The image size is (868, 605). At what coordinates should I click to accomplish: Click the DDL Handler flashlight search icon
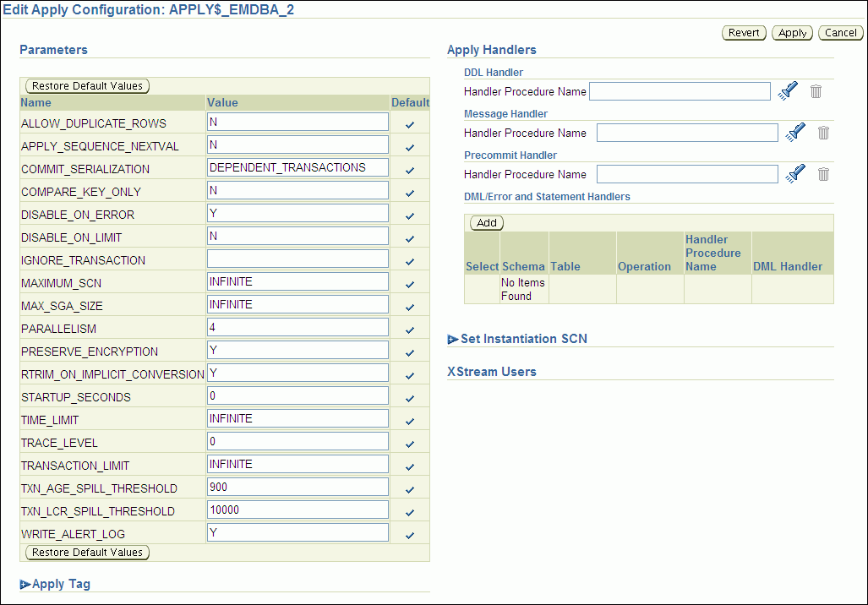788,91
